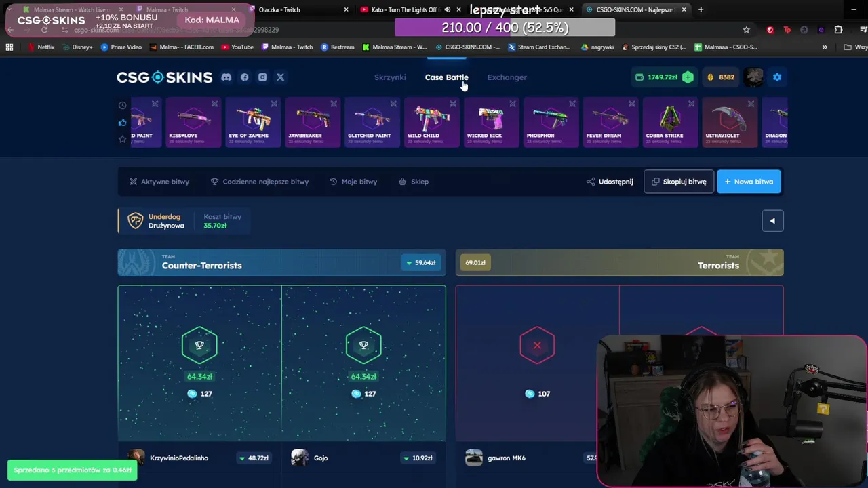Open the Instagram social icon
This screenshot has width=868, height=488.
coord(262,77)
